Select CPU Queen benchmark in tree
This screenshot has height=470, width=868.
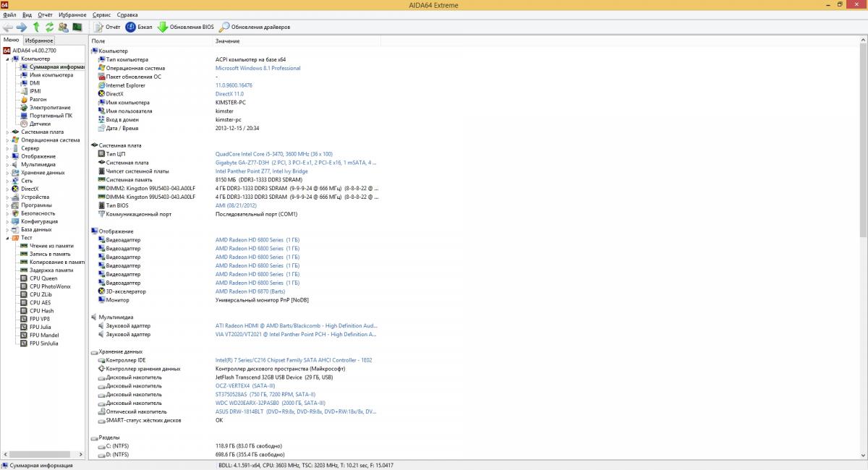coord(43,278)
